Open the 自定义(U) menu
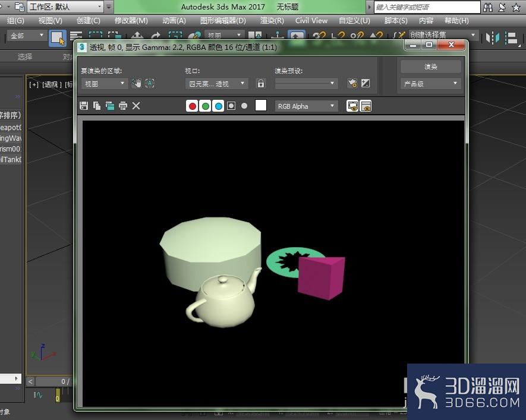This screenshot has width=526, height=420. coord(354,21)
